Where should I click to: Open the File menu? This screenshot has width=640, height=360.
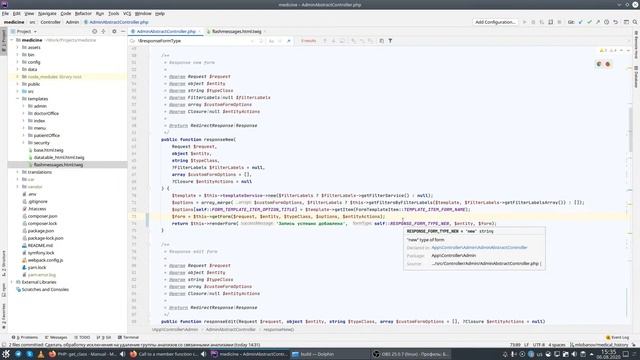[5, 13]
